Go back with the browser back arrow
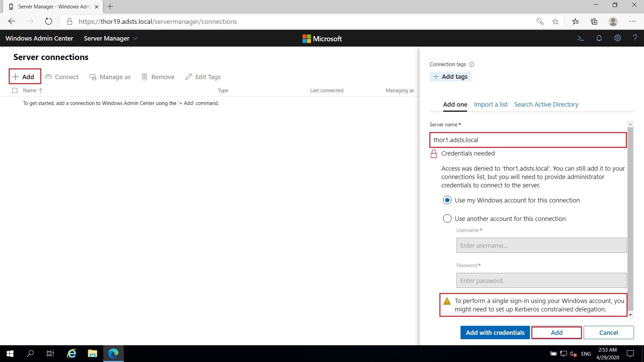Image resolution: width=644 pixels, height=362 pixels. (12, 21)
